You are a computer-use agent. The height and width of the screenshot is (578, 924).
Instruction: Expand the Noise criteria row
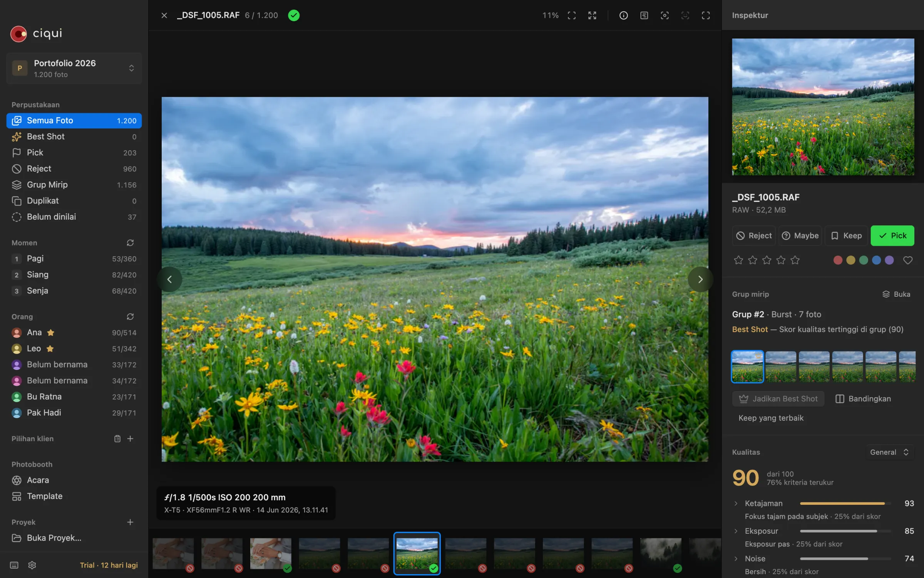coord(736,558)
